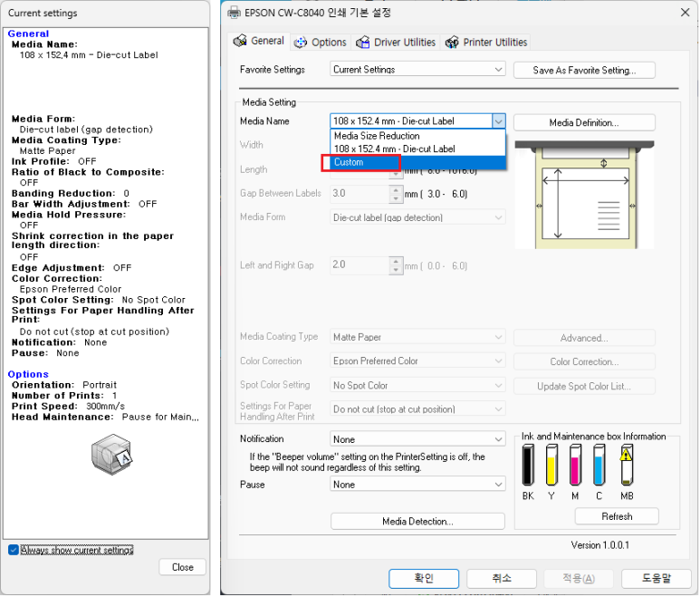This screenshot has width=700, height=596.
Task: Click the BK black ink level indicator
Action: pyautogui.click(x=528, y=466)
